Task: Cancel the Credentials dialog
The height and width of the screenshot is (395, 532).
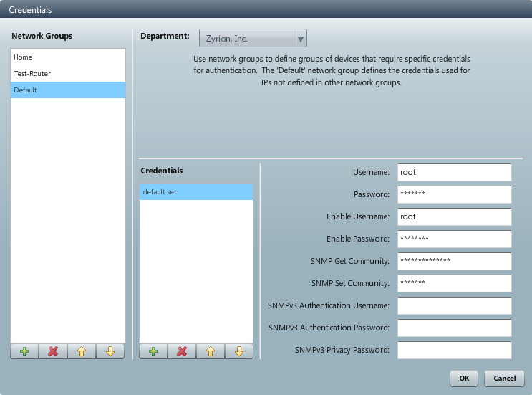Action: coord(504,378)
